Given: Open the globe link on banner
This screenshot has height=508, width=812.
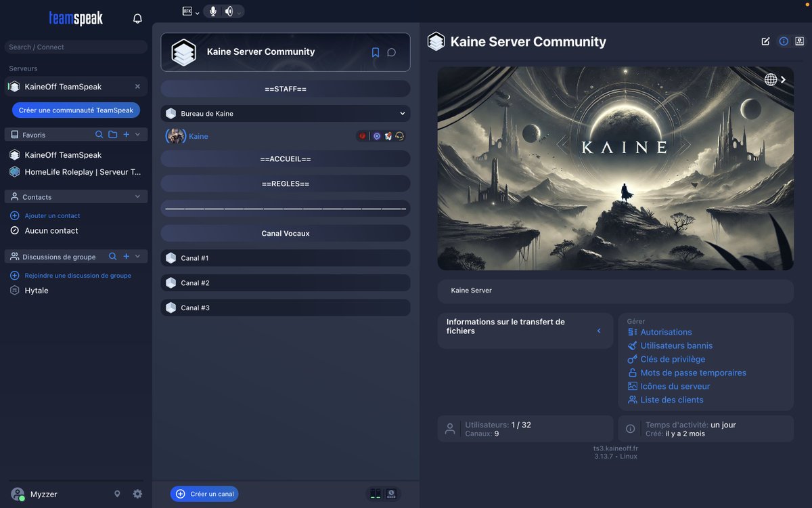Looking at the screenshot, I should click(771, 79).
